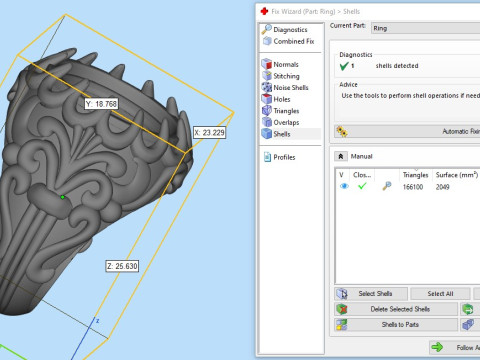Open the Triangles fixing page

click(x=280, y=111)
